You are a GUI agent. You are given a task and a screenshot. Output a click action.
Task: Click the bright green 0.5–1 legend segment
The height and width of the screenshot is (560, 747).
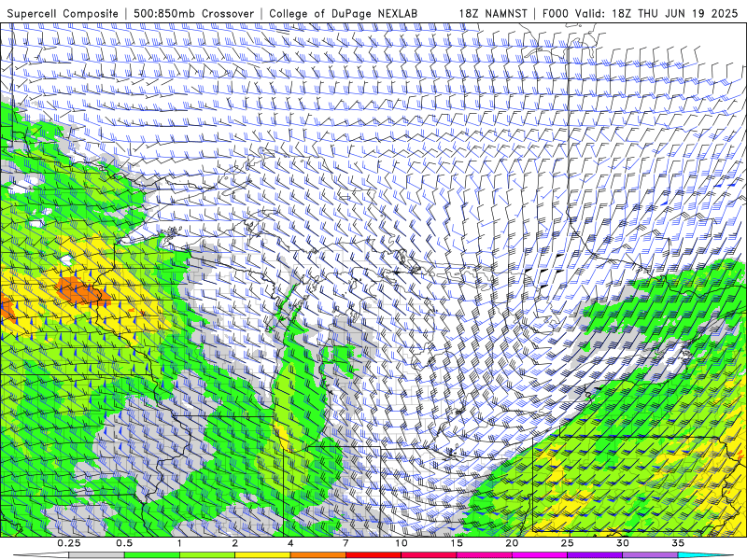[152, 555]
